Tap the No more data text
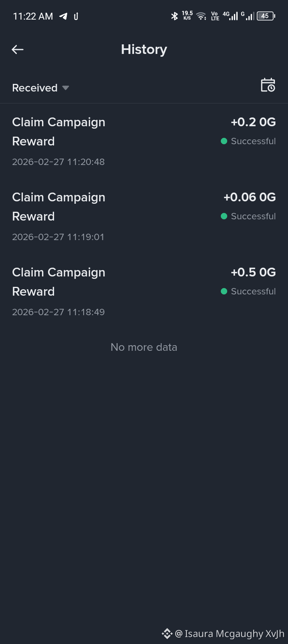The height and width of the screenshot is (644, 288). pyautogui.click(x=144, y=347)
